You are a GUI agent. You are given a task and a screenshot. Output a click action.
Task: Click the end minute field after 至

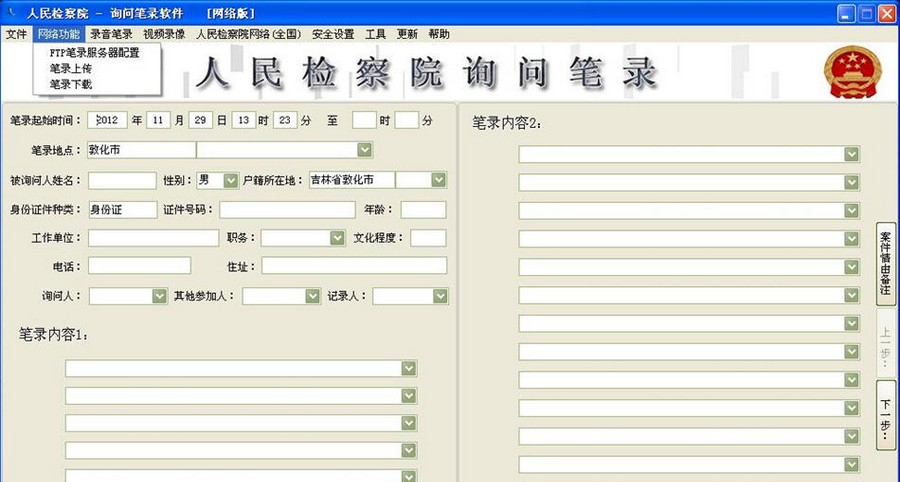click(406, 120)
